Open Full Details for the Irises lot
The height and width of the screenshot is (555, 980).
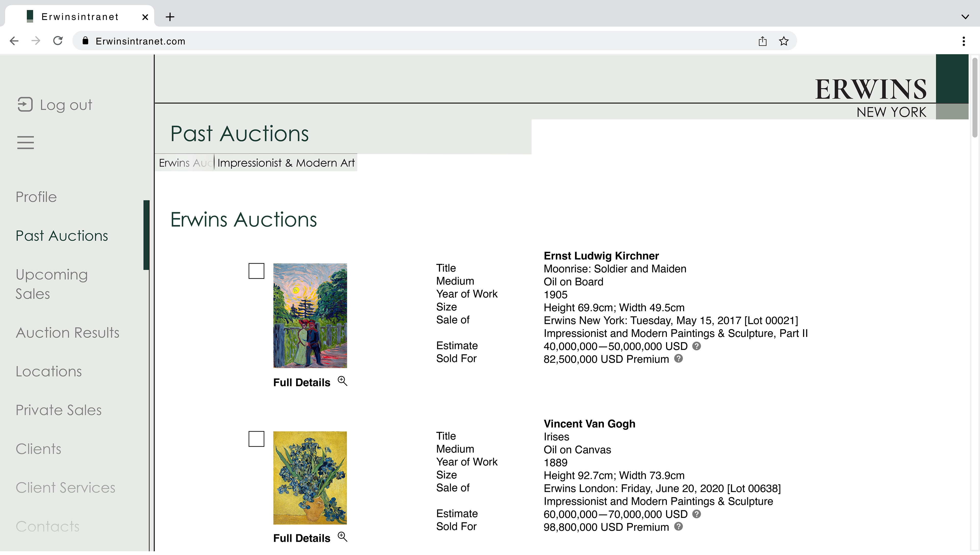pyautogui.click(x=301, y=538)
